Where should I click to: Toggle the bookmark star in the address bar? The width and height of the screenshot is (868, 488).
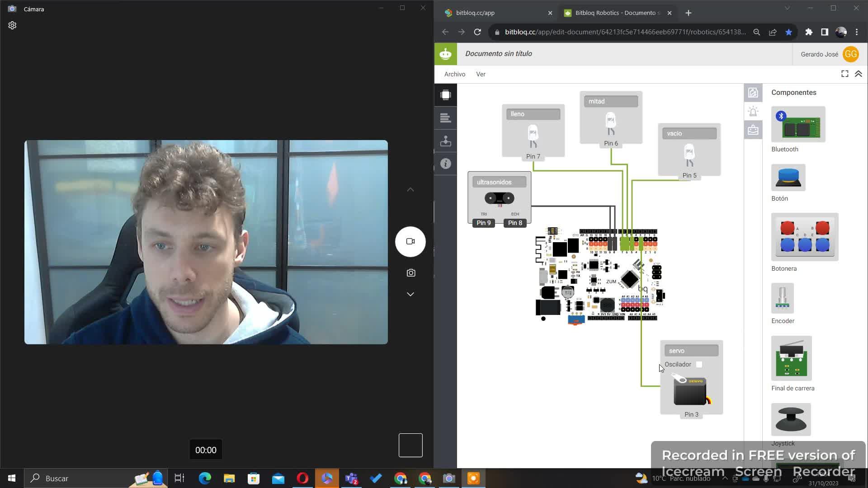pyautogui.click(x=788, y=32)
